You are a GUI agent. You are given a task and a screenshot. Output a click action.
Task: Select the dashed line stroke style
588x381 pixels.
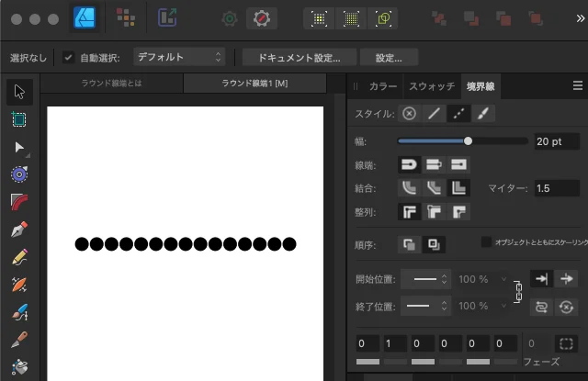458,114
